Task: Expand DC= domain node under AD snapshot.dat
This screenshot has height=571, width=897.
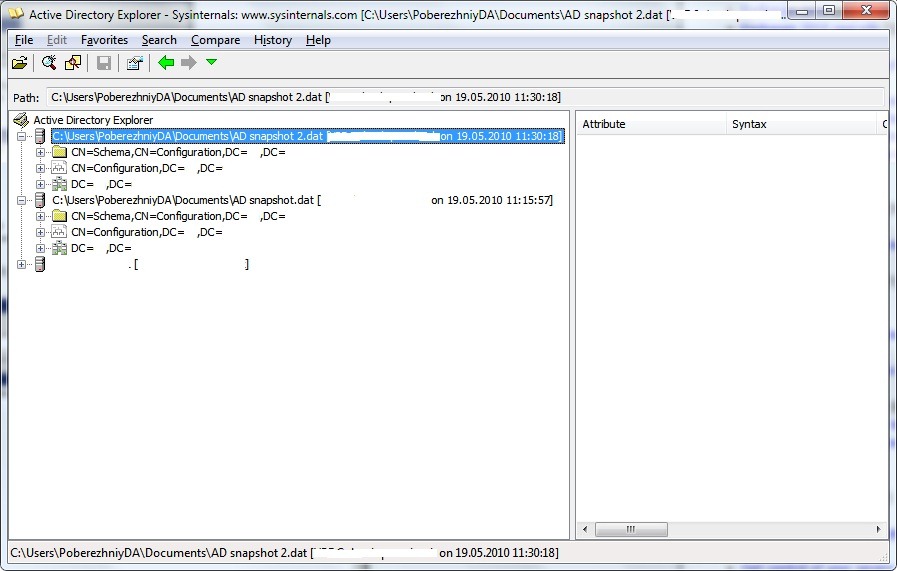Action: click(x=40, y=248)
